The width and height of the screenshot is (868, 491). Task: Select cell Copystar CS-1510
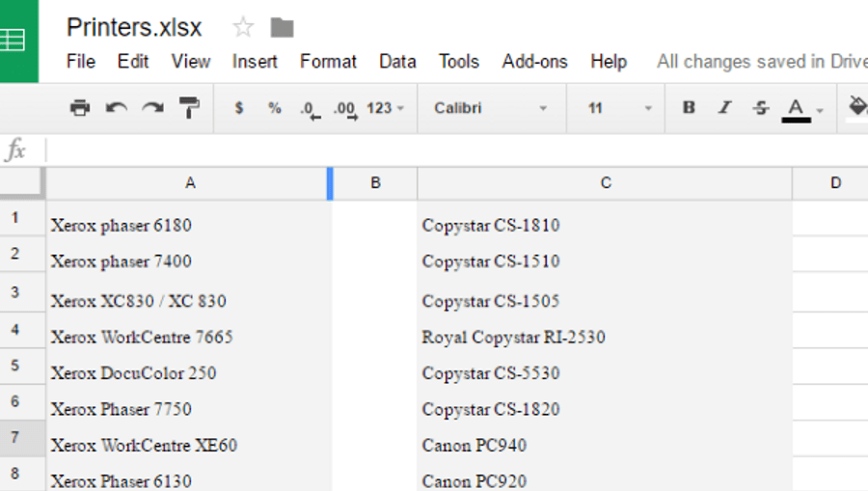tap(605, 254)
